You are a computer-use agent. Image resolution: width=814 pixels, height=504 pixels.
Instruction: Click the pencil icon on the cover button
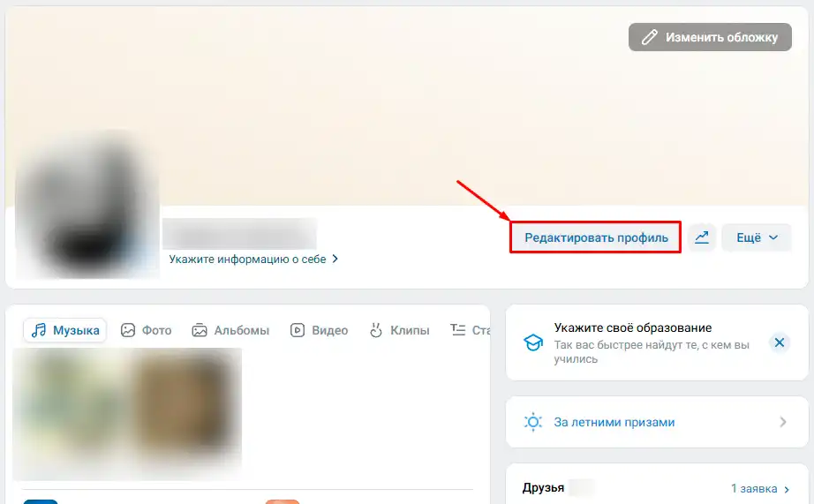tap(649, 37)
